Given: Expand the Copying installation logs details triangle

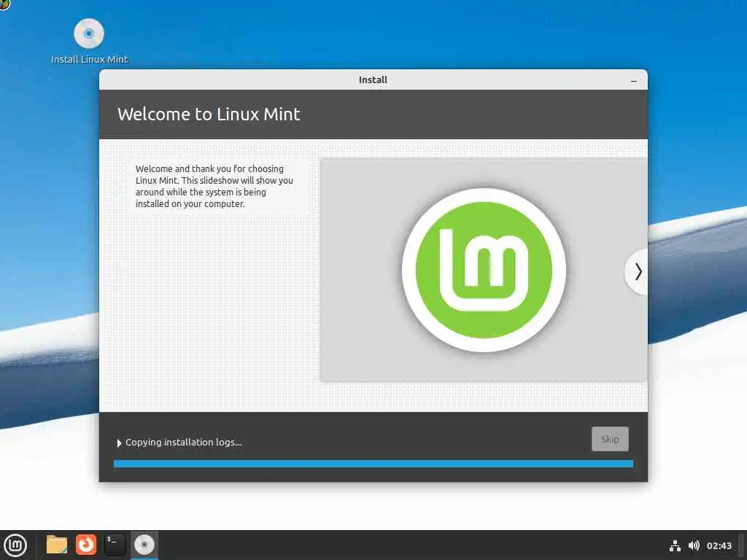Looking at the screenshot, I should click(119, 443).
